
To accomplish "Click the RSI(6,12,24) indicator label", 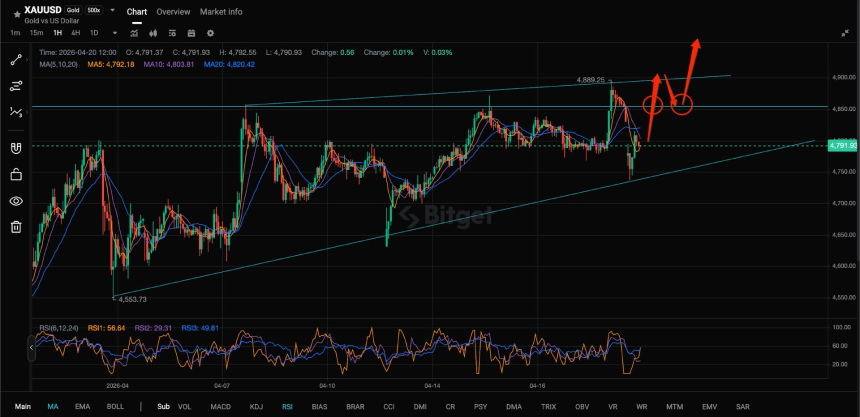I will point(59,328).
